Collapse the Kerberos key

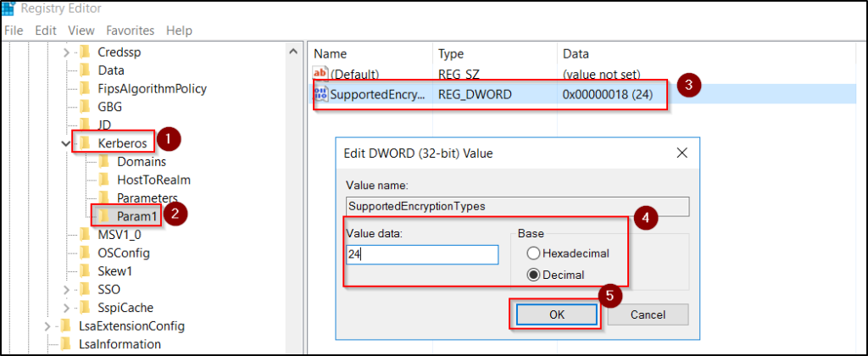(x=66, y=143)
